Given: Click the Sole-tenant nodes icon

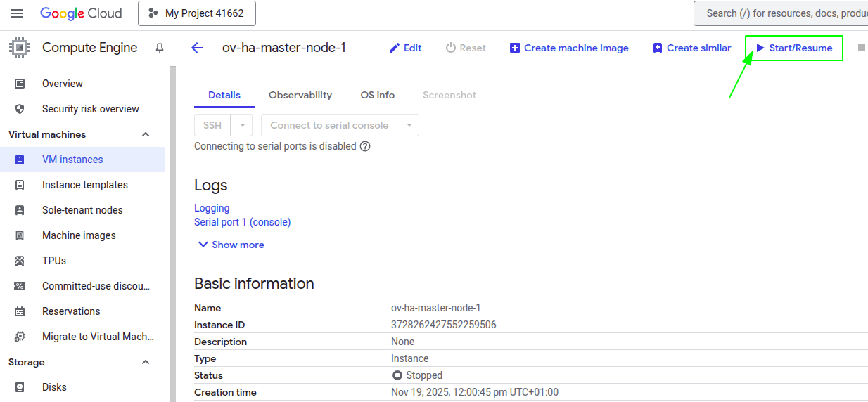Looking at the screenshot, I should [20, 210].
